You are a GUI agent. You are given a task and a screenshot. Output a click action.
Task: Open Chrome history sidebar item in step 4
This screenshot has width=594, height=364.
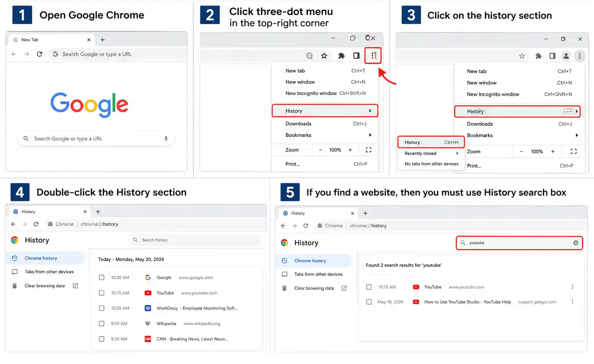pos(45,258)
